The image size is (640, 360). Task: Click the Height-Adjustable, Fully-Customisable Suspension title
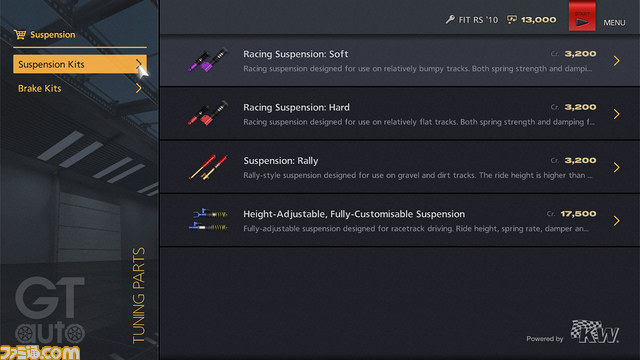point(354,214)
